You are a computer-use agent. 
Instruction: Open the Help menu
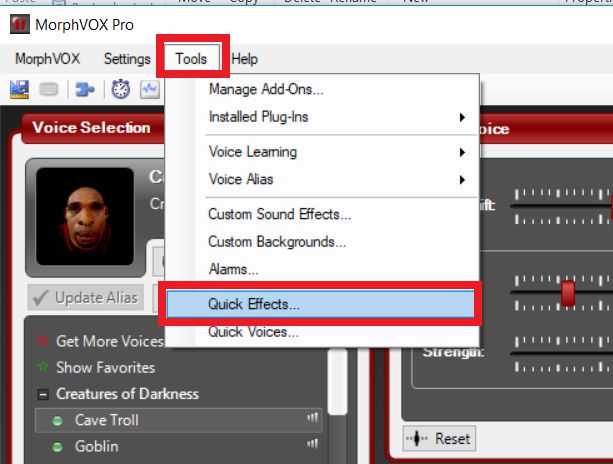click(244, 59)
